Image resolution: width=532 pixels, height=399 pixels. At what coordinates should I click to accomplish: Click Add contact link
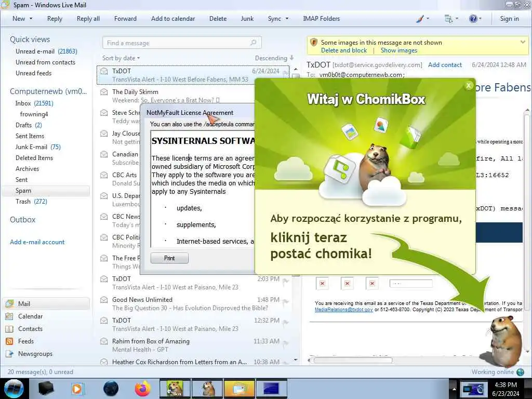click(445, 65)
